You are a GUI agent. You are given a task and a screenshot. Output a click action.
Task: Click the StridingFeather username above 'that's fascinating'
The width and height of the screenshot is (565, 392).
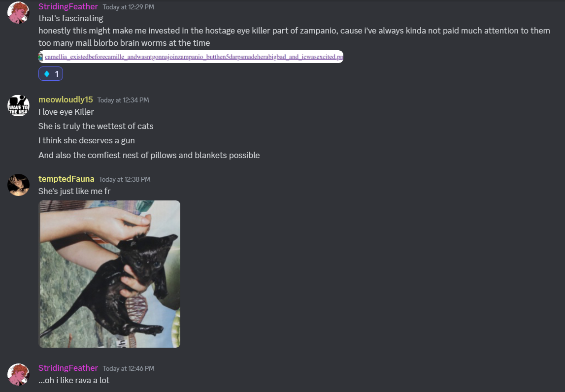pyautogui.click(x=68, y=6)
